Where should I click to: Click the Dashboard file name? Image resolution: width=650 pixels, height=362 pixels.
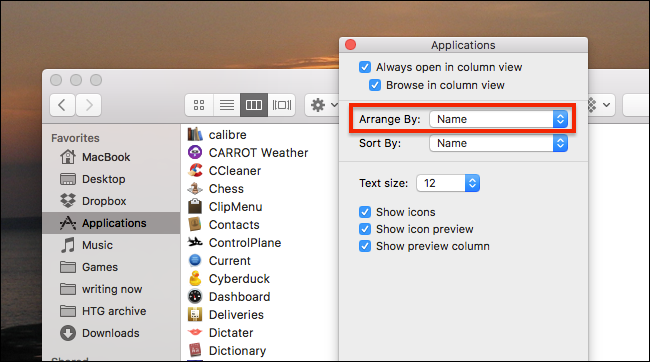pos(240,296)
